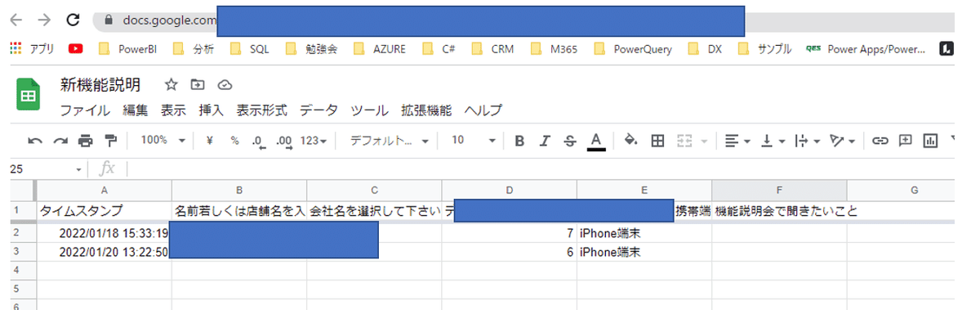
Task: Rename the 新機能説明 title
Action: (100, 84)
